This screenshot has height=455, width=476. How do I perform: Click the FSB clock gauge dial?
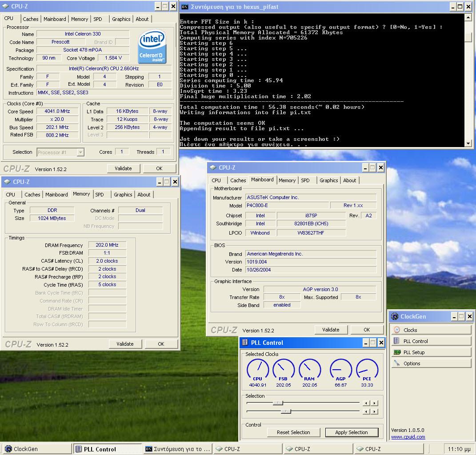tap(284, 369)
